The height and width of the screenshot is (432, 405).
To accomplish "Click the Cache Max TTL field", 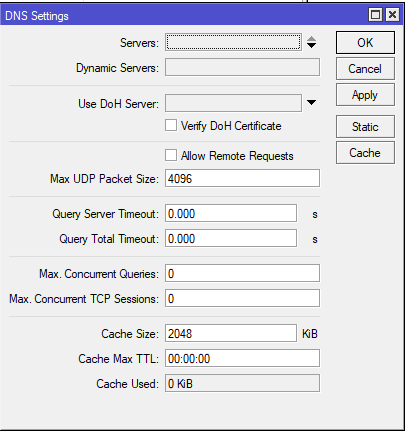I will pyautogui.click(x=242, y=358).
